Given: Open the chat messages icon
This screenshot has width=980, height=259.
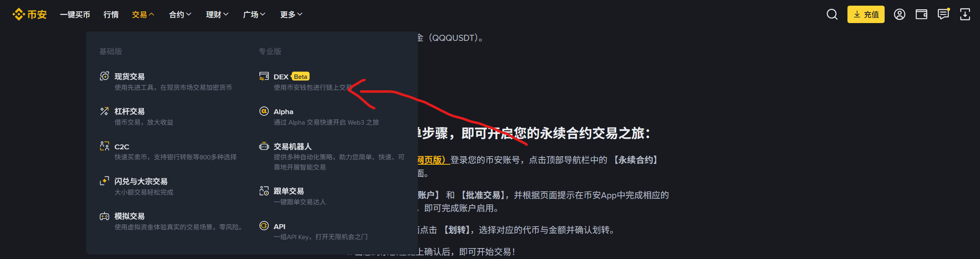Looking at the screenshot, I should (943, 14).
